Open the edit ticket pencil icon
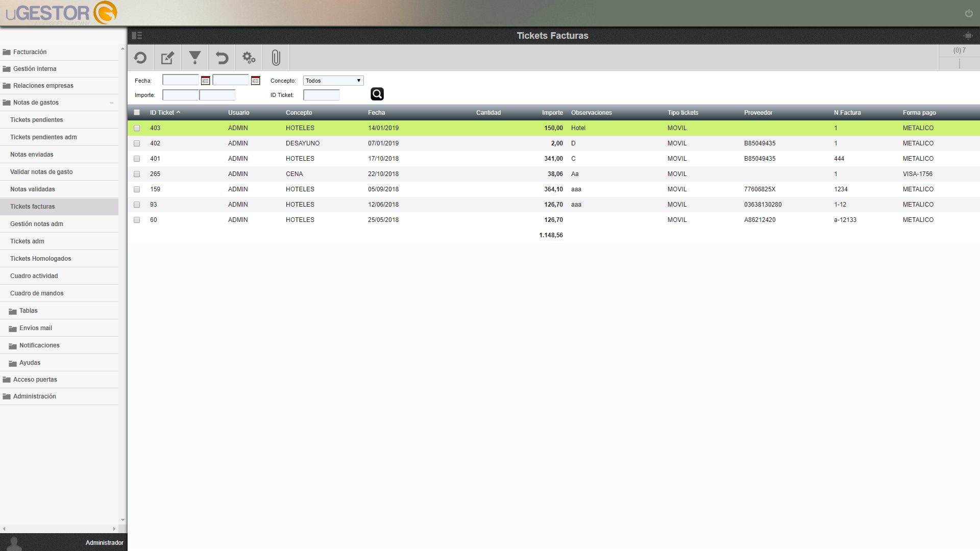 [167, 58]
